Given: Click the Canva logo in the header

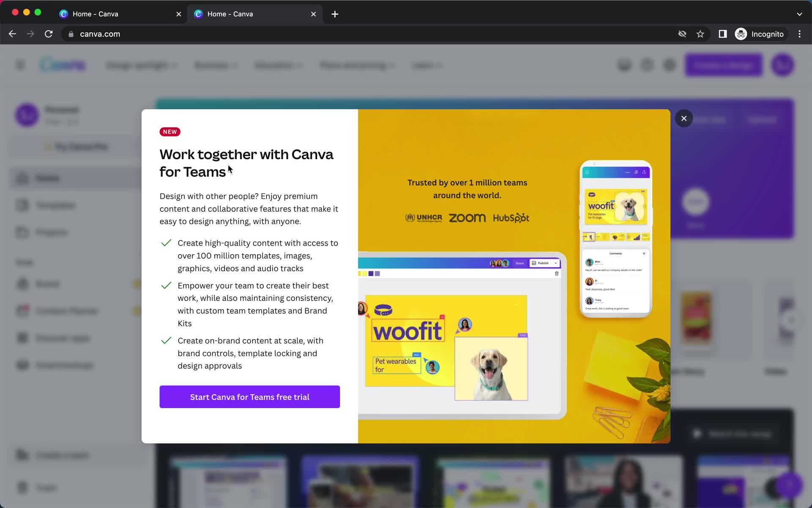Looking at the screenshot, I should (63, 65).
